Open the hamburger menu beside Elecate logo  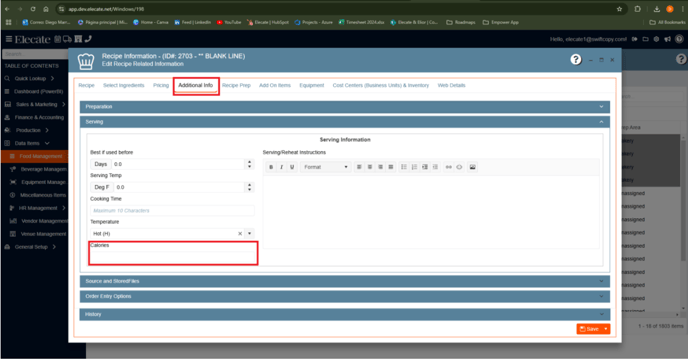[8, 39]
